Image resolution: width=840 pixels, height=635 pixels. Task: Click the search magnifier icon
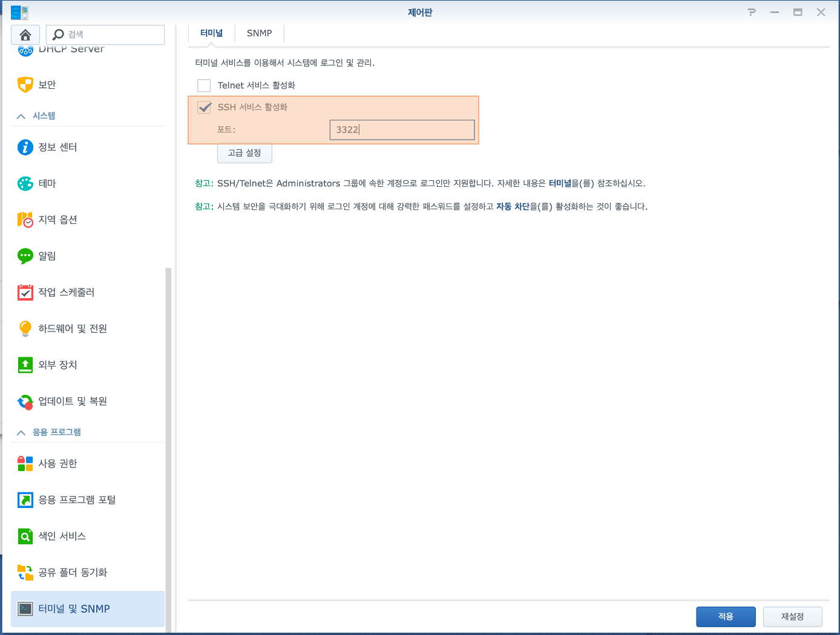click(x=58, y=34)
